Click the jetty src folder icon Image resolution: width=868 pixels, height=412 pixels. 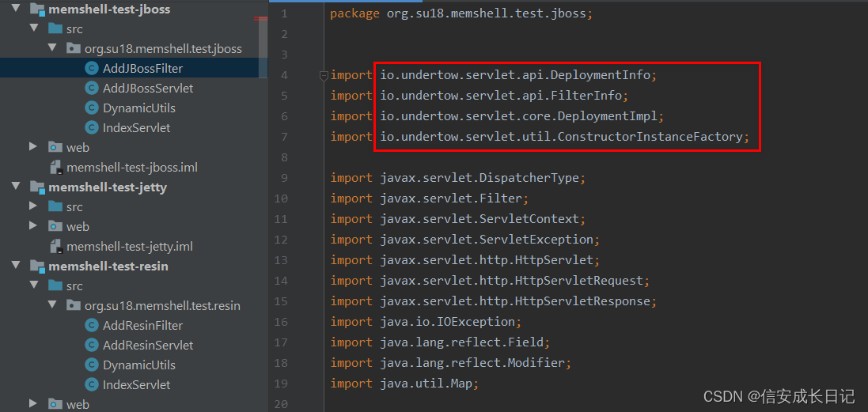coord(55,206)
